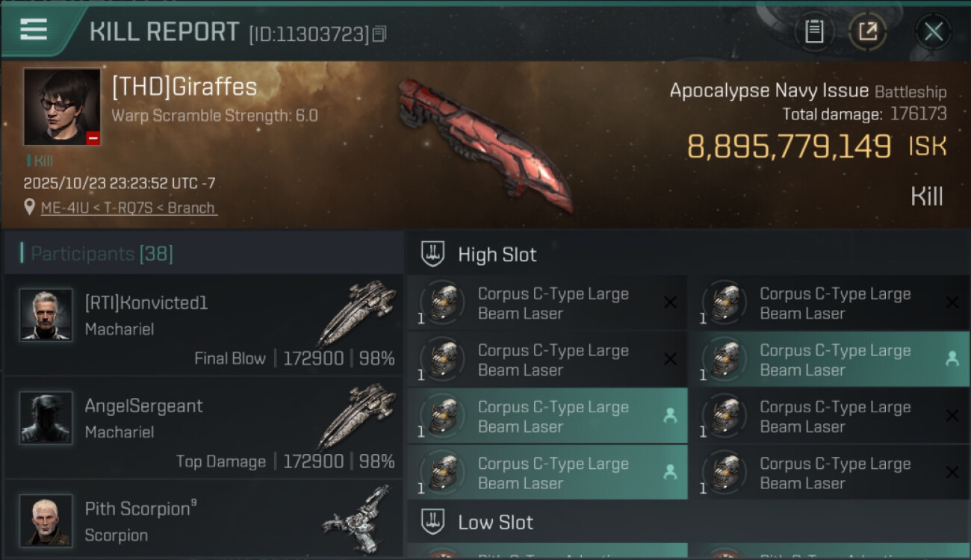Copy the kill report ID number
Image resolution: width=971 pixels, height=560 pixels.
pos(379,34)
